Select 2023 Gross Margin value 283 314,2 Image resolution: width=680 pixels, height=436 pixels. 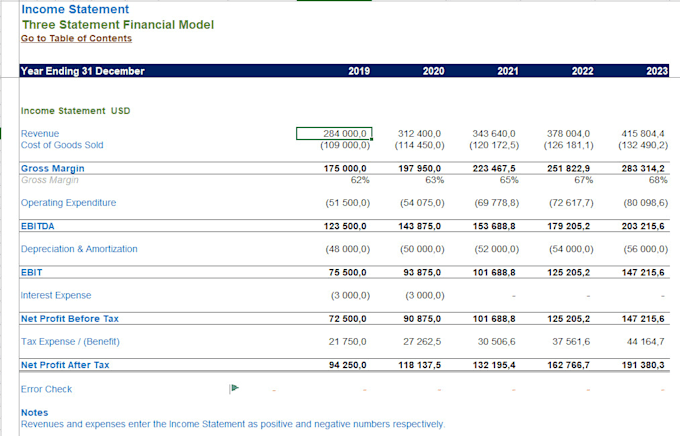[x=643, y=168]
